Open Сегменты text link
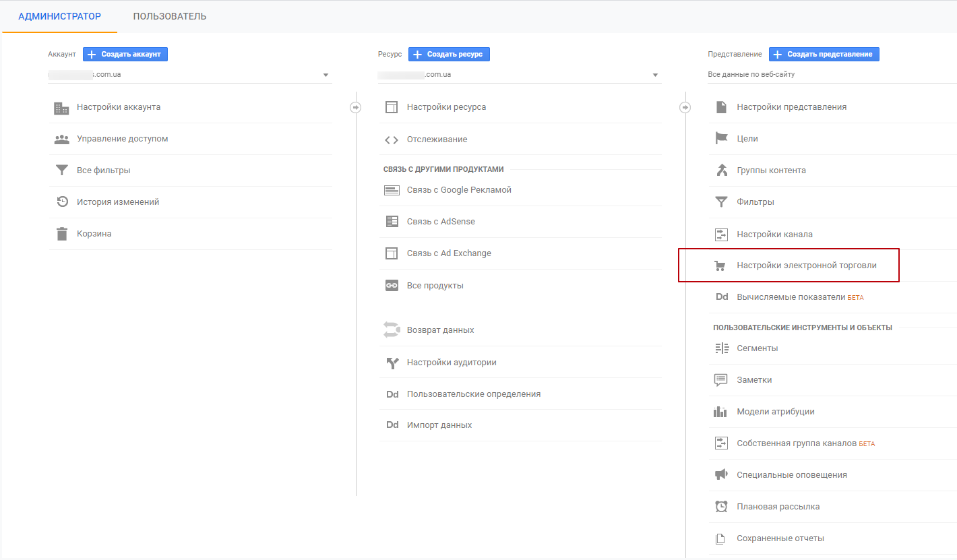This screenshot has height=560, width=957. click(x=758, y=348)
